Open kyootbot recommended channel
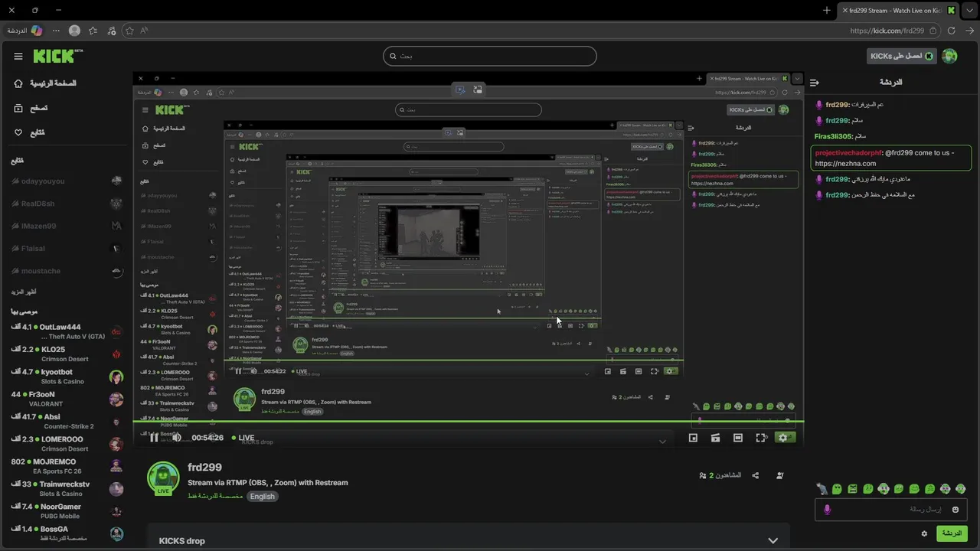980x551 pixels. (65, 377)
